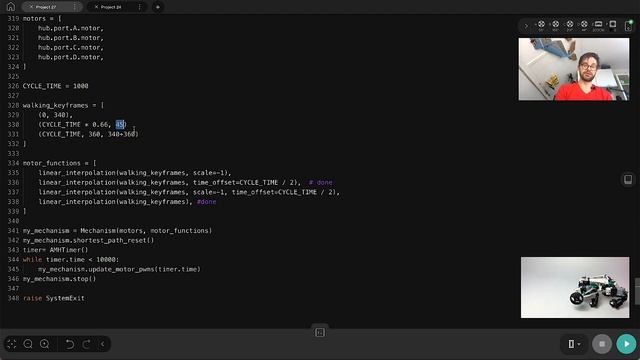Select the first motor port icon

click(541, 25)
